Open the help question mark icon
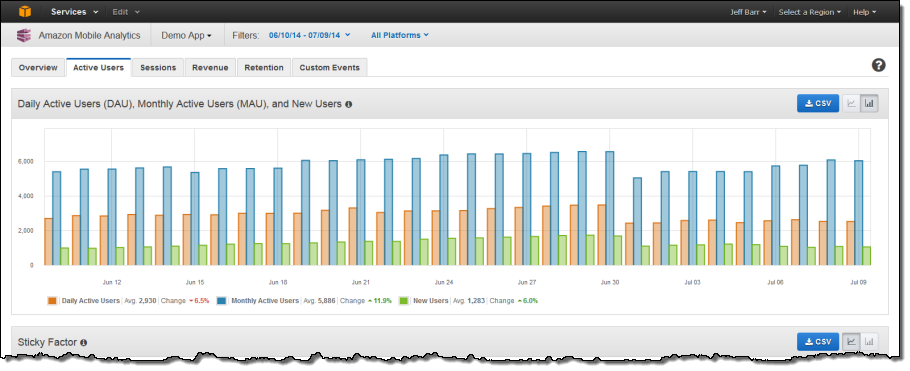 coord(879,65)
